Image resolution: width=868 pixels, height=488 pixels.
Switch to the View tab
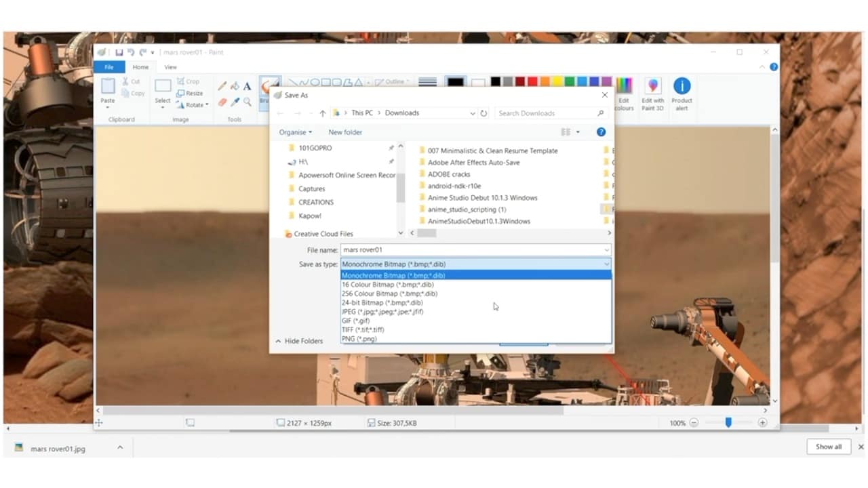(170, 66)
